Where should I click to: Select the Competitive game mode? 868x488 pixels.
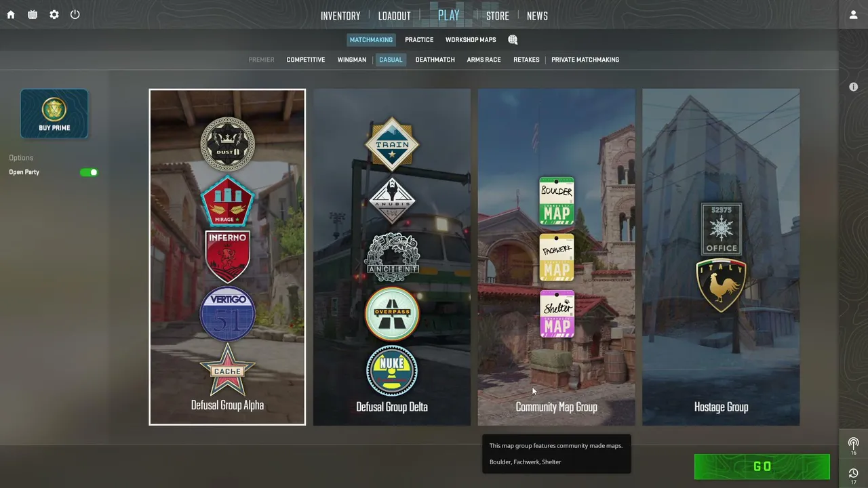(306, 60)
